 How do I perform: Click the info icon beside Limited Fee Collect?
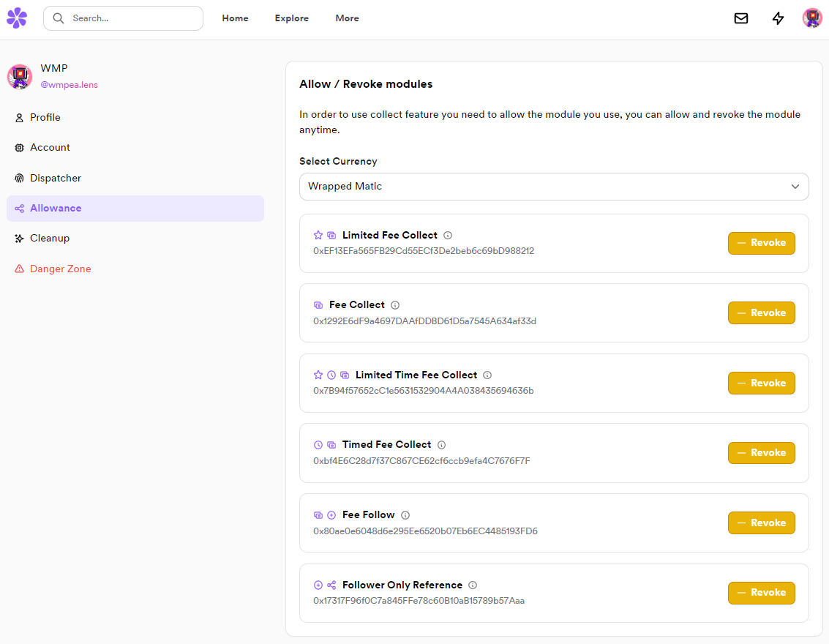[448, 236]
